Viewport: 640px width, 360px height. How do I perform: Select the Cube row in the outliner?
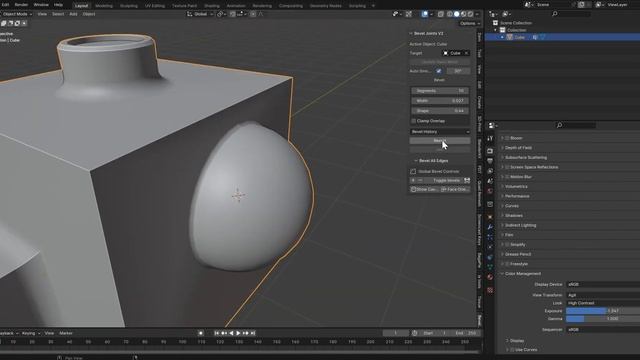point(562,37)
